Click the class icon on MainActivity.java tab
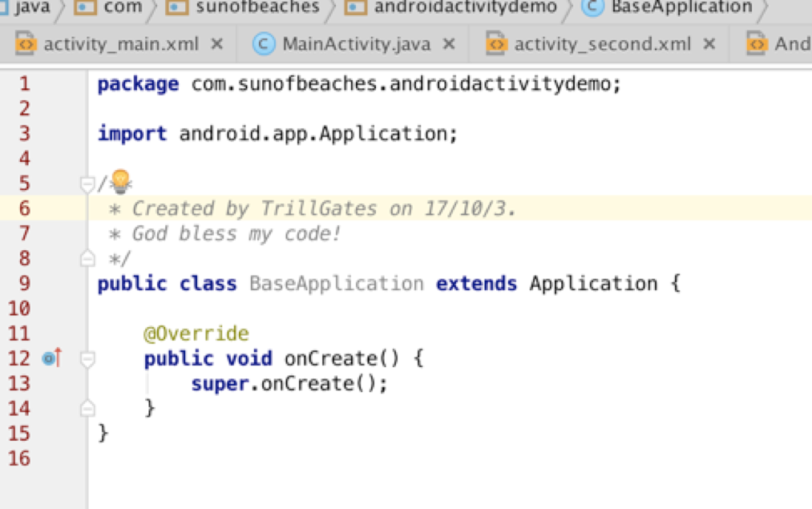Screen dimensions: 812x509 coord(264,45)
